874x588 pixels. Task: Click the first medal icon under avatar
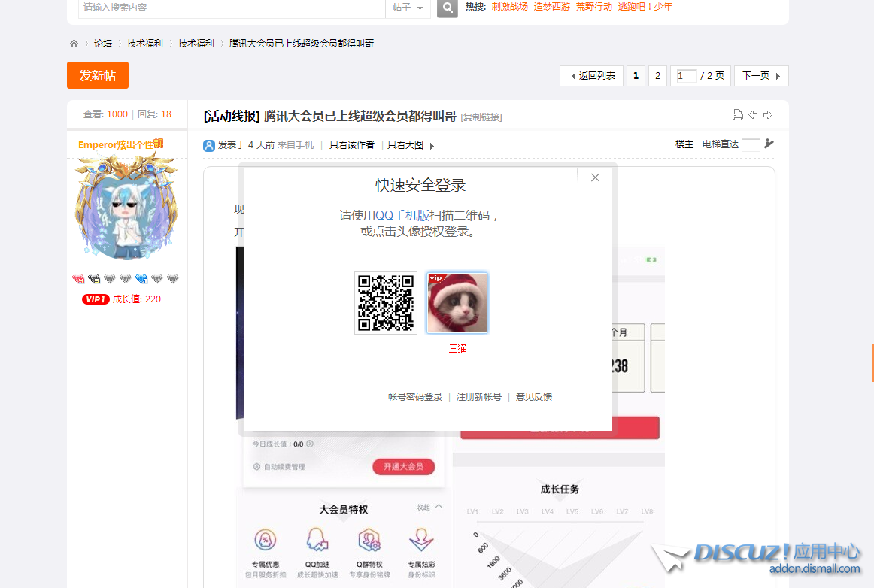78,279
